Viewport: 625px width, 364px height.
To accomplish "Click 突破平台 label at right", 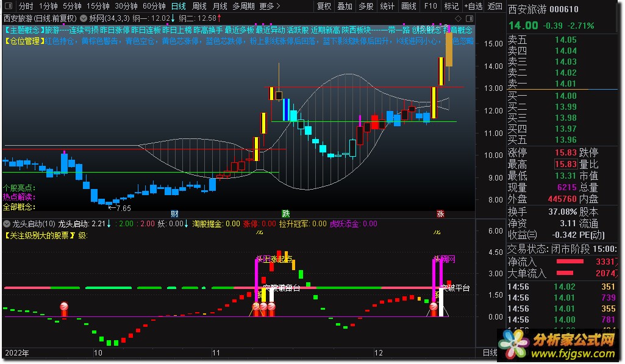I will point(457,288).
